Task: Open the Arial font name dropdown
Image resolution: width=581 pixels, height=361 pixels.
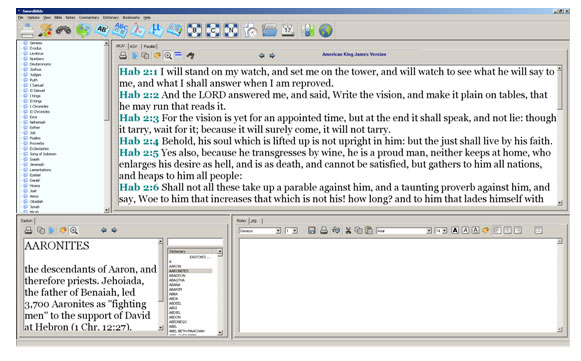Action: [429, 231]
